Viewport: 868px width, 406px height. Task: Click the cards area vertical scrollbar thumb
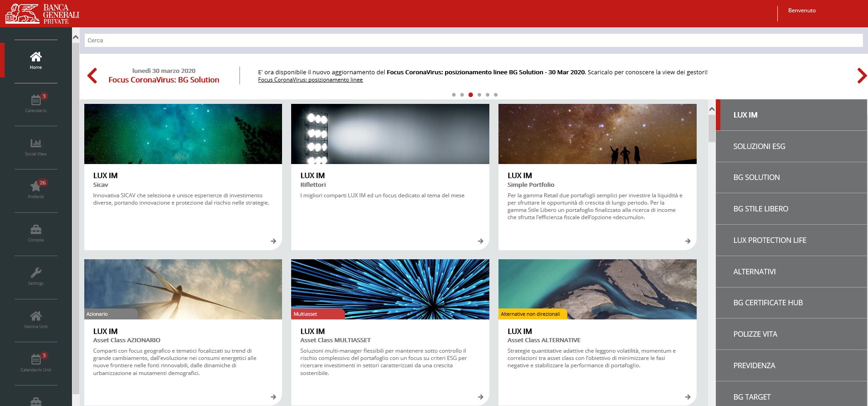pos(712,128)
